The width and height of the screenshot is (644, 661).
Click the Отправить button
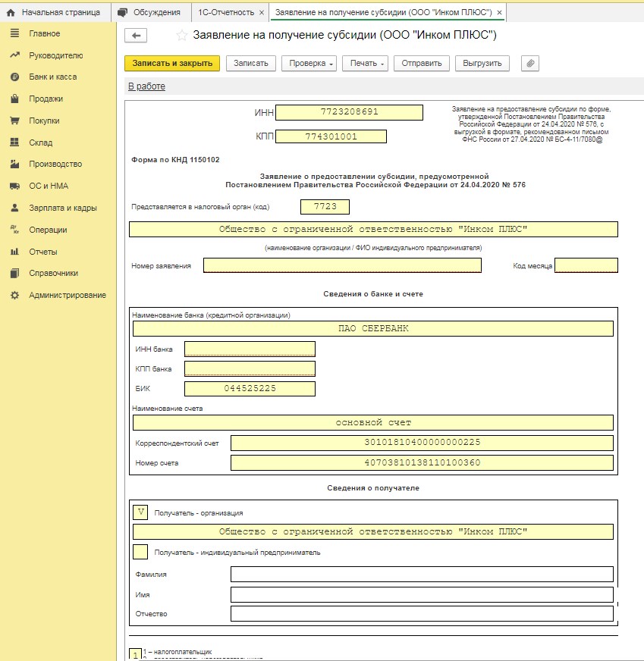(x=422, y=64)
